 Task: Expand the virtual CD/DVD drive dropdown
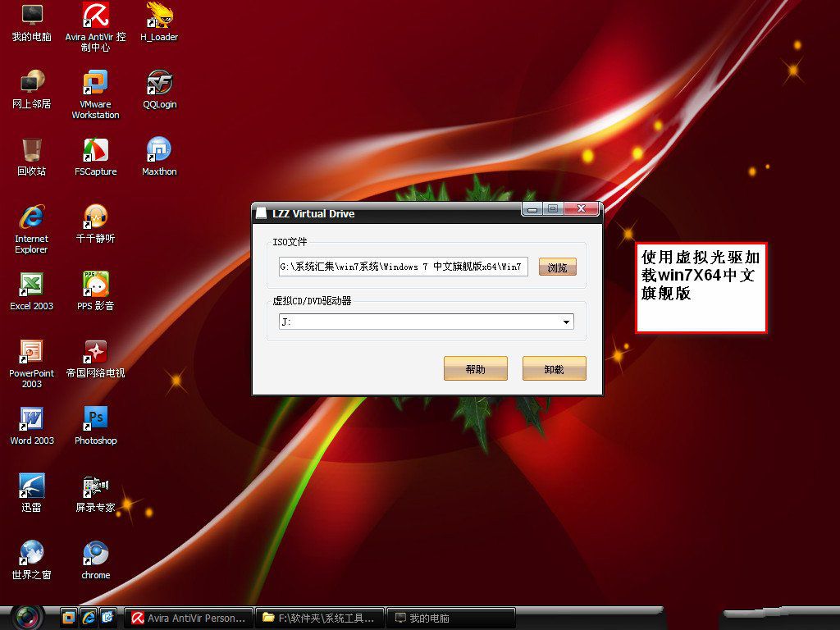click(x=566, y=322)
